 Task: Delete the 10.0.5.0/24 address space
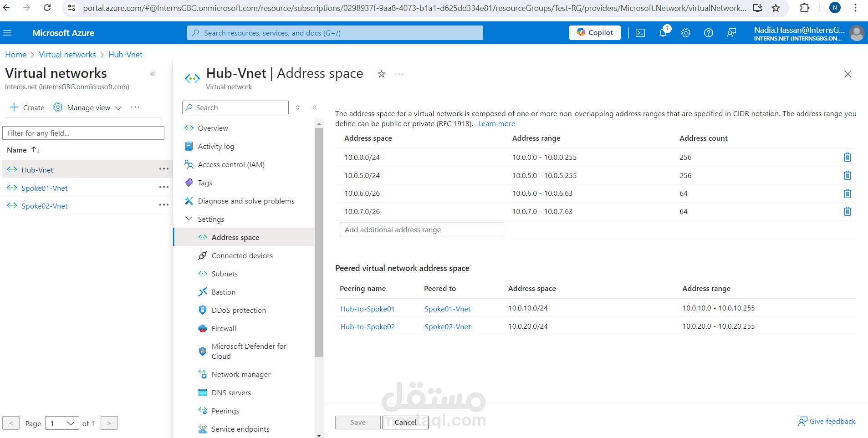coord(848,175)
